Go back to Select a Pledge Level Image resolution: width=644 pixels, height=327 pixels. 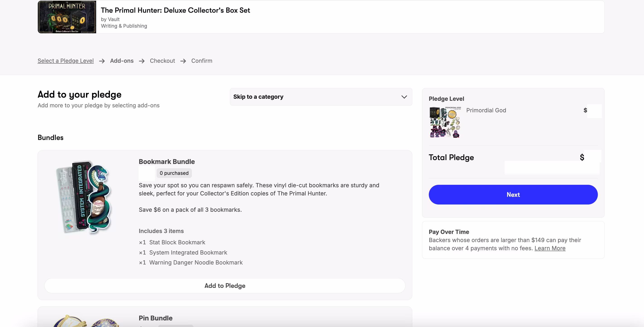point(65,61)
